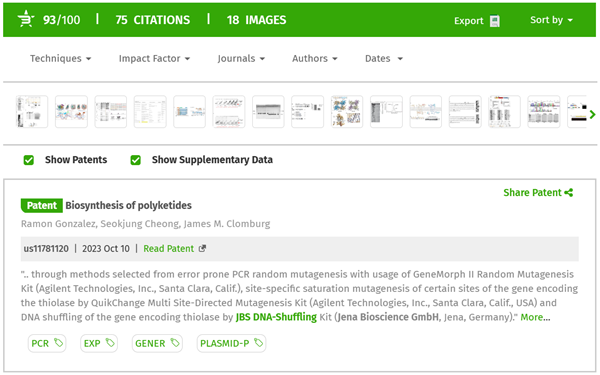Open the Sort by dropdown
The height and width of the screenshot is (375, 600).
pyautogui.click(x=551, y=20)
